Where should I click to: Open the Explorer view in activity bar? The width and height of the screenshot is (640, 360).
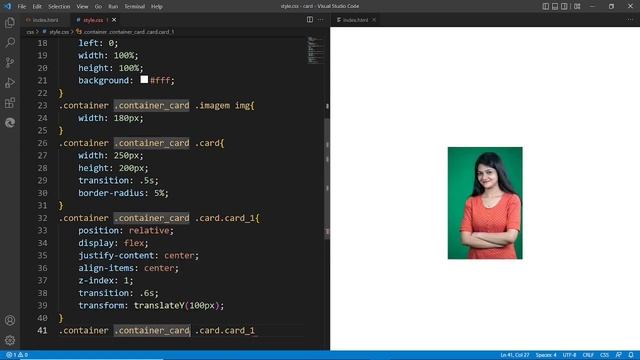(10, 22)
